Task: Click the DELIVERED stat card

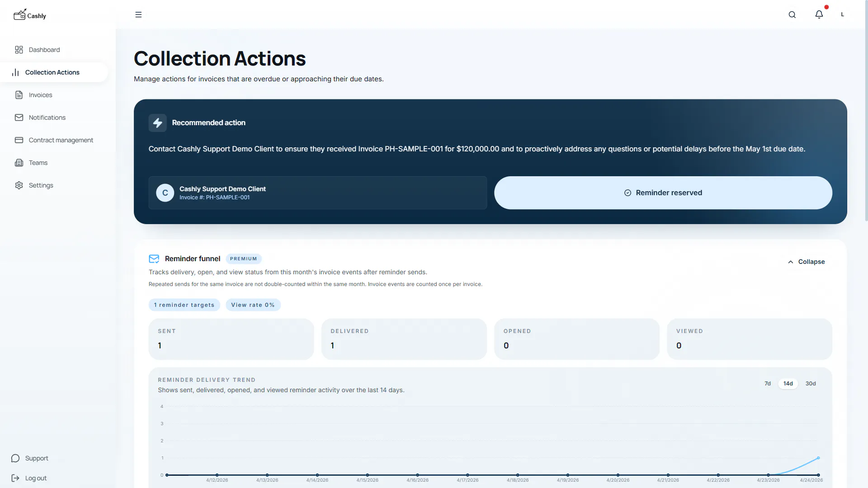Action: coord(404,339)
